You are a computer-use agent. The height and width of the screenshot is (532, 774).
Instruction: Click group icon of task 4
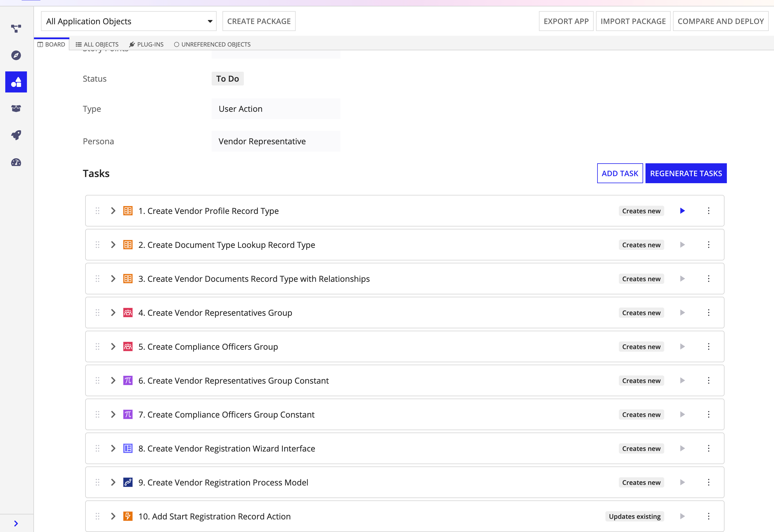pos(128,313)
